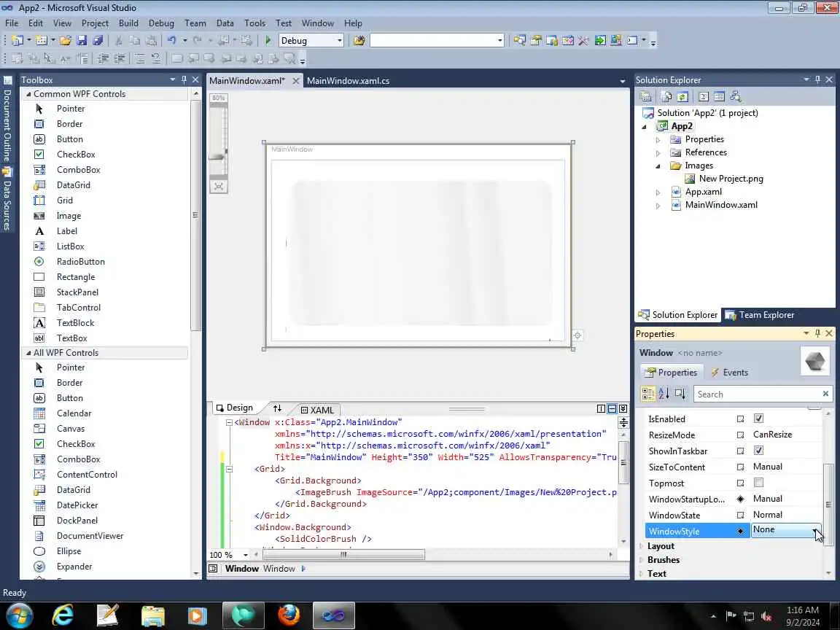Collapse the XAML pane with the double-chevron icon
This screenshot has height=630, width=840.
pyautogui.click(x=623, y=409)
